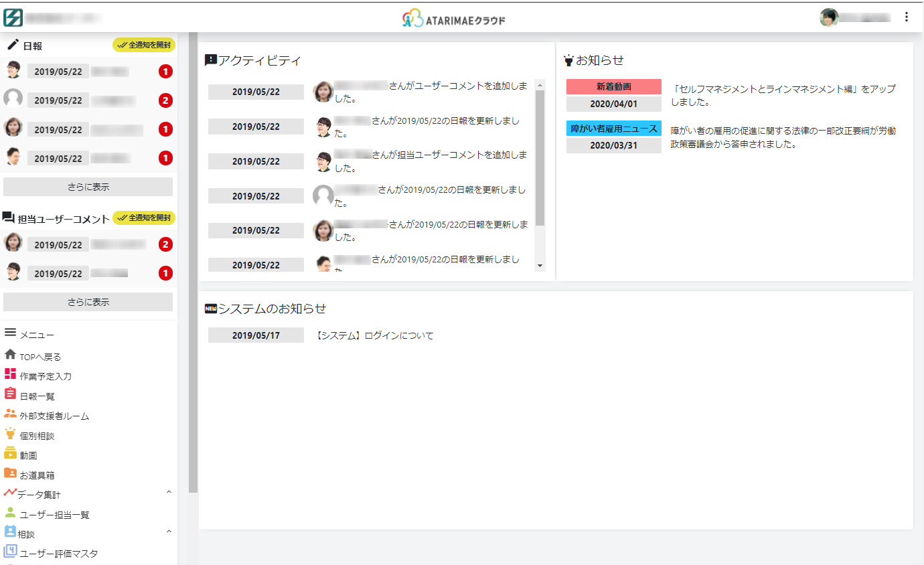This screenshot has width=924, height=565.
Task: Open 作業予定入力 dashboard icon
Action: (10, 374)
